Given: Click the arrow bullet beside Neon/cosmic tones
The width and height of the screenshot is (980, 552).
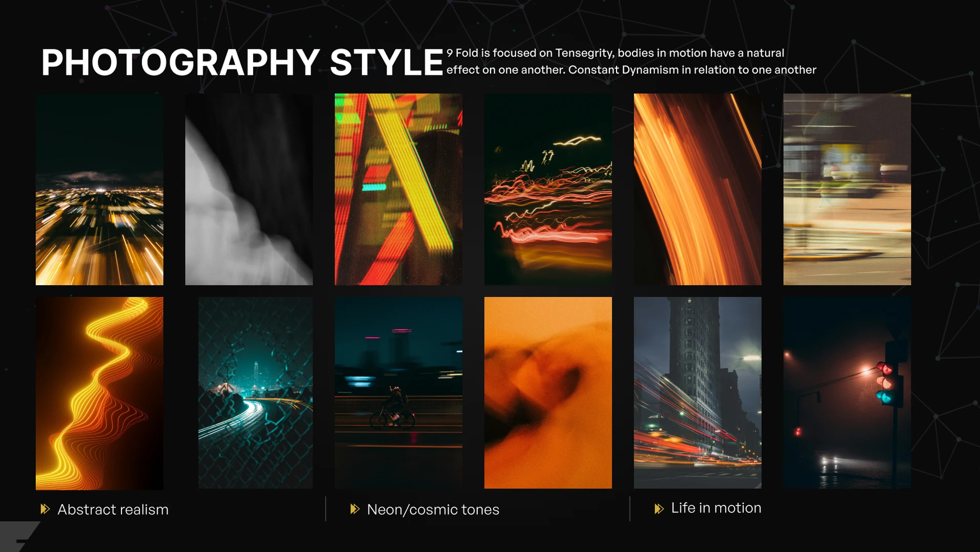Looking at the screenshot, I should pos(355,509).
